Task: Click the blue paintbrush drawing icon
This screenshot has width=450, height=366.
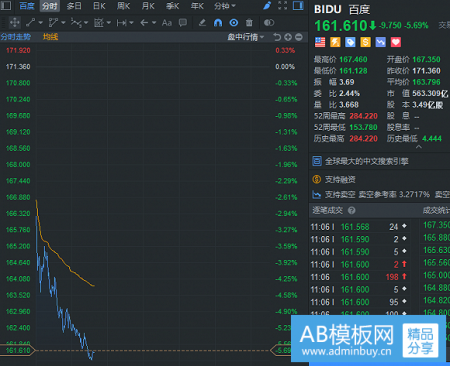Action: [267, 6]
